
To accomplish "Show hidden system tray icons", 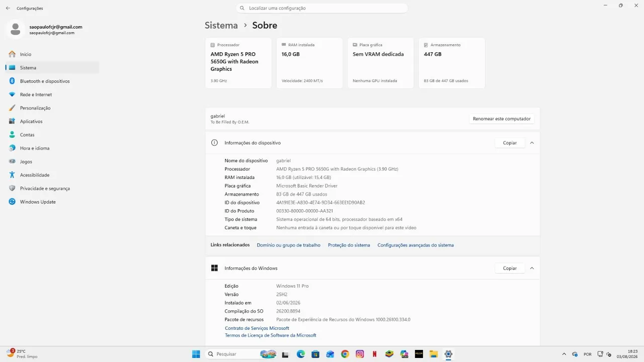I will pos(564,354).
